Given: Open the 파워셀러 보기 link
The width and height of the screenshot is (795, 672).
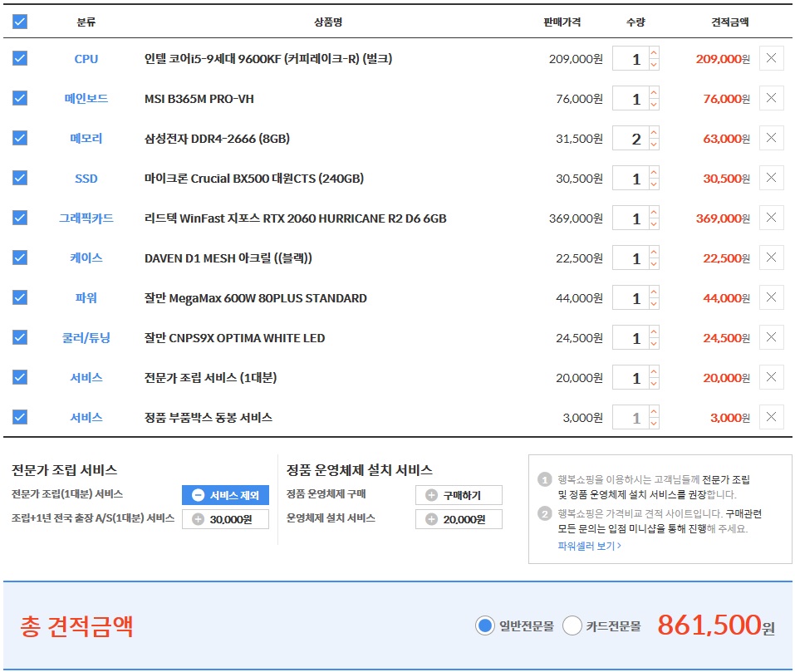Looking at the screenshot, I should pyautogui.click(x=589, y=546).
